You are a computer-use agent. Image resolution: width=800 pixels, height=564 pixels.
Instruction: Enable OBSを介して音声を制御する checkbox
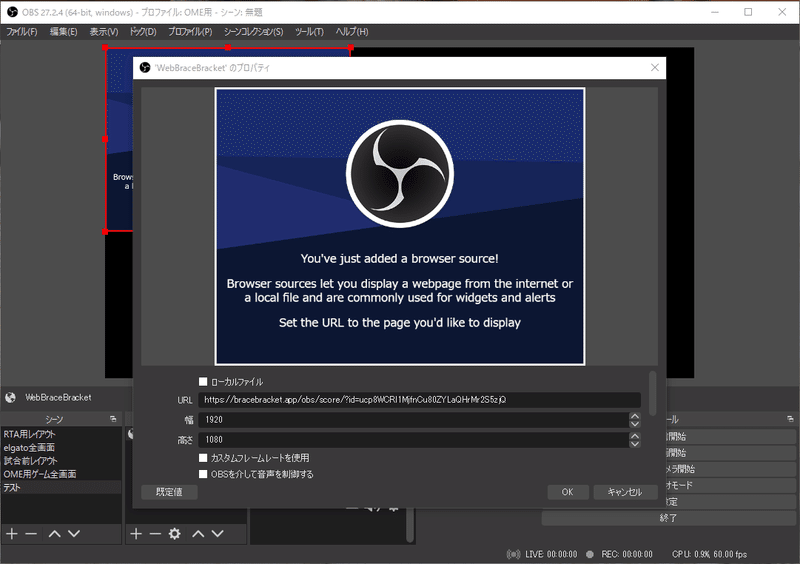point(203,474)
